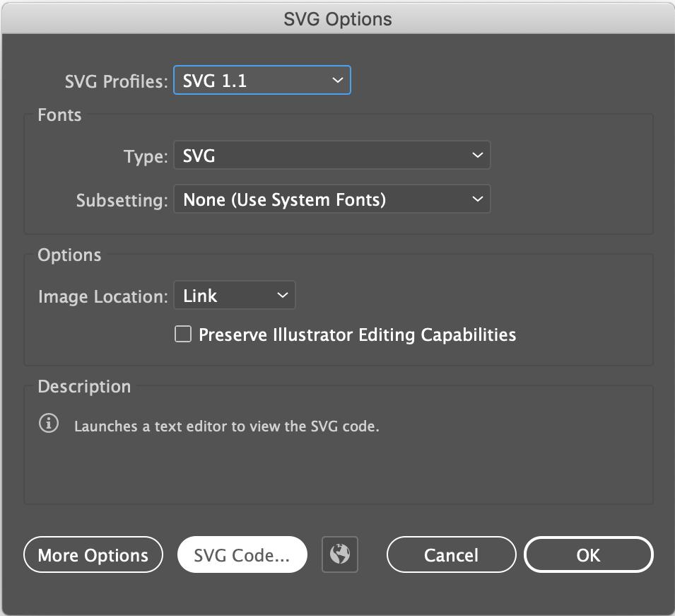Click the 'Description' section heading

click(x=84, y=386)
